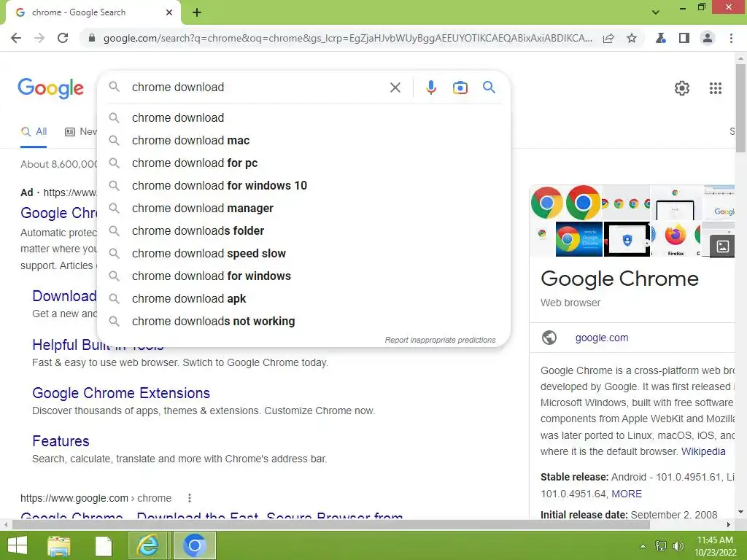Click MORE in stable release info
The height and width of the screenshot is (560, 747).
pos(627,494)
